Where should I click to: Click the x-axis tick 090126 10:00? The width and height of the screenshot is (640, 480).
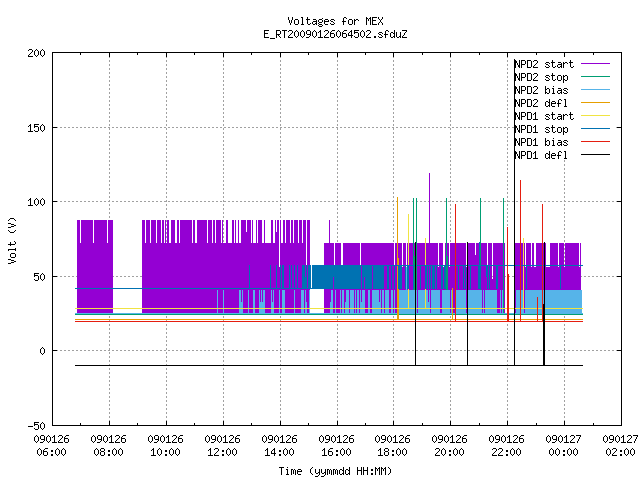pos(165,446)
